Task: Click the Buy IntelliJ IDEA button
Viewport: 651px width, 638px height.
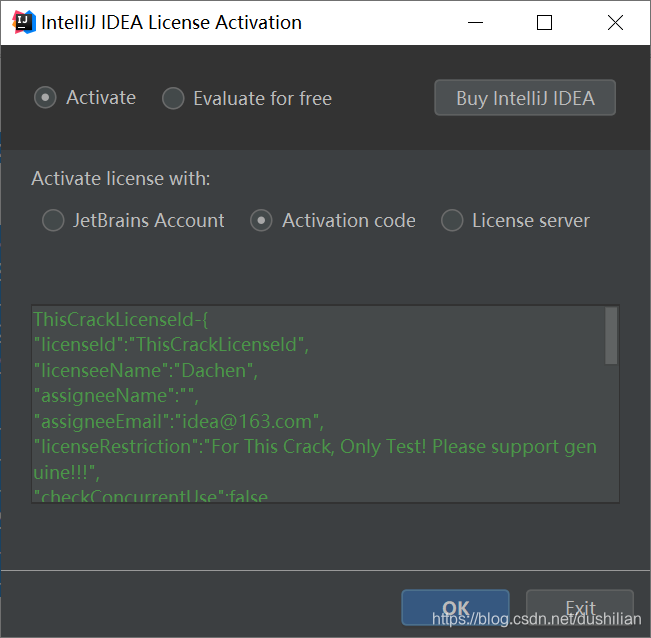Action: point(525,98)
